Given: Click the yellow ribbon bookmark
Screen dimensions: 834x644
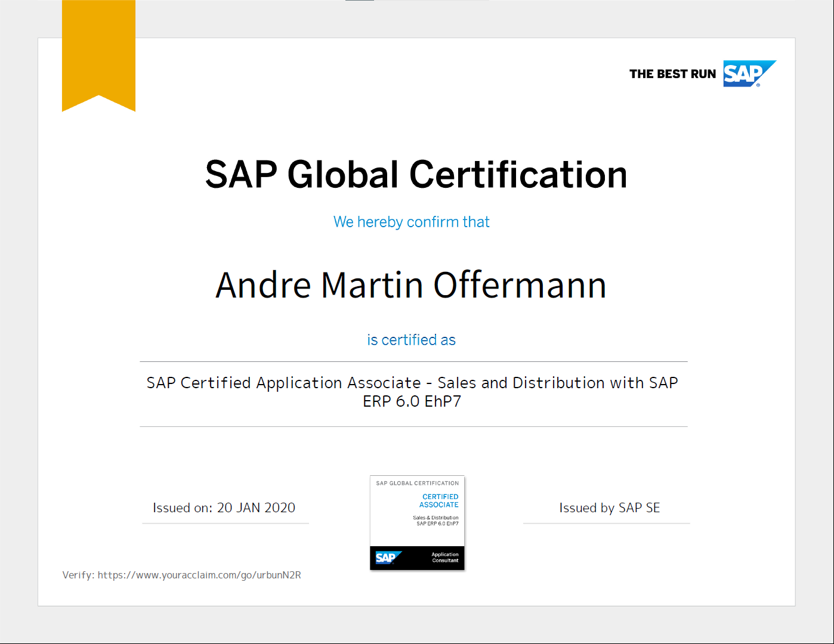Looking at the screenshot, I should (x=98, y=54).
